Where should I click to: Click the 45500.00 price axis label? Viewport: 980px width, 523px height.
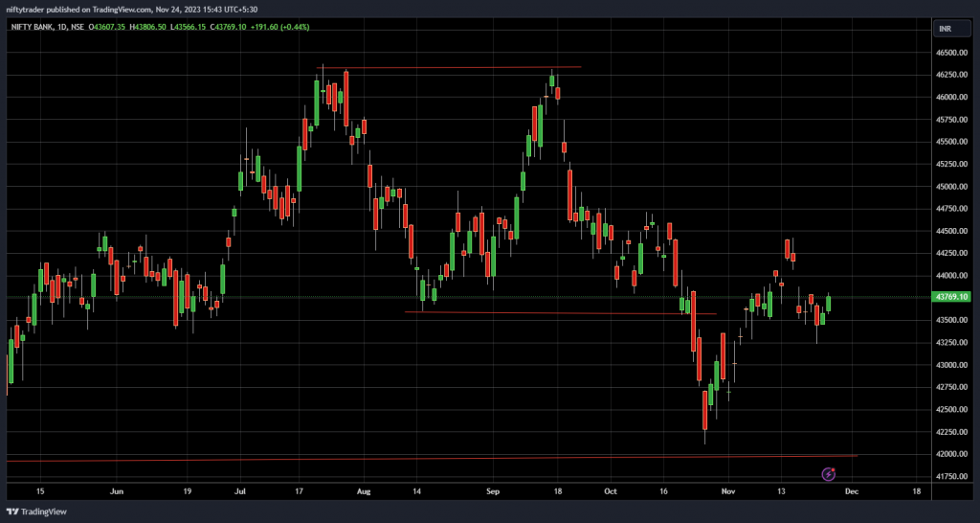coord(952,142)
